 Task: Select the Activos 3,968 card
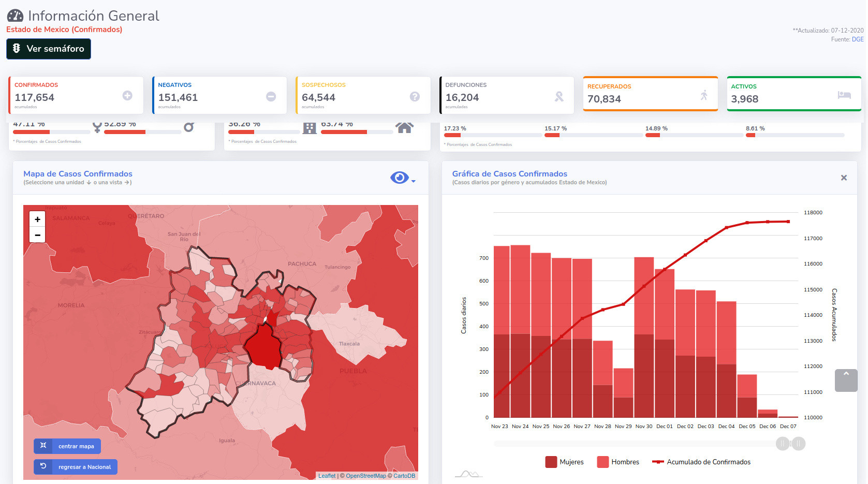[794, 94]
